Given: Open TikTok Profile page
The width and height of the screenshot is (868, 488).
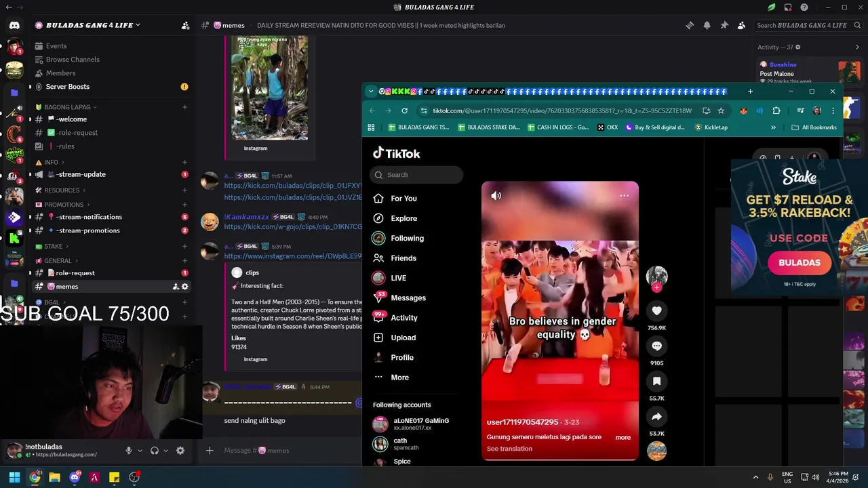Looking at the screenshot, I should [x=402, y=357].
